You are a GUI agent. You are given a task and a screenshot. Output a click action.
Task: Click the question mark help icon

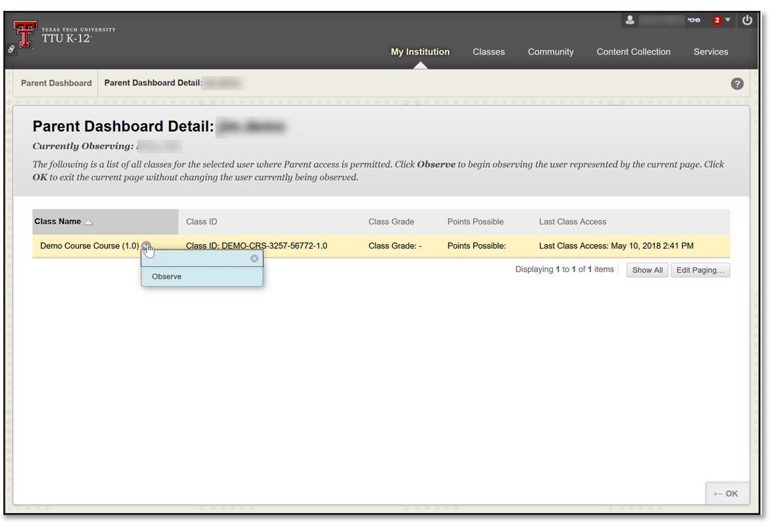point(737,84)
